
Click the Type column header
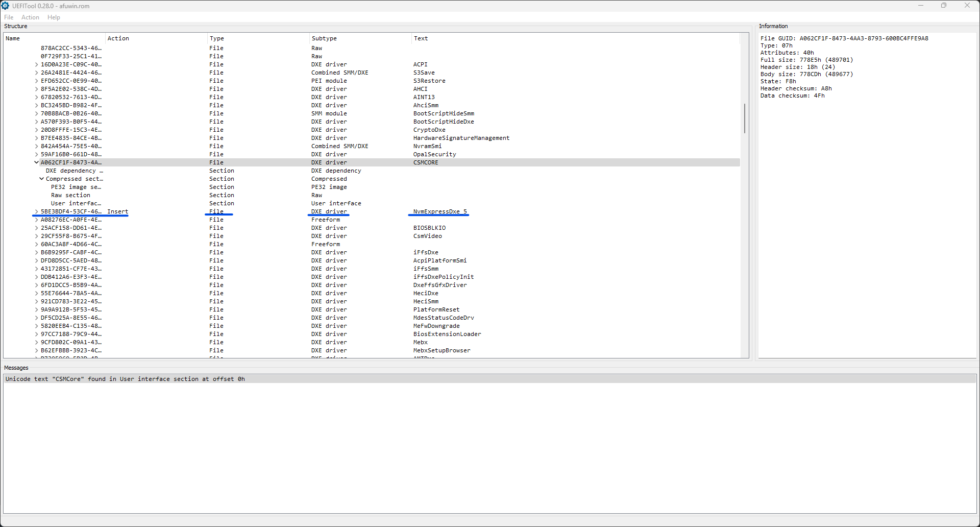pyautogui.click(x=258, y=38)
